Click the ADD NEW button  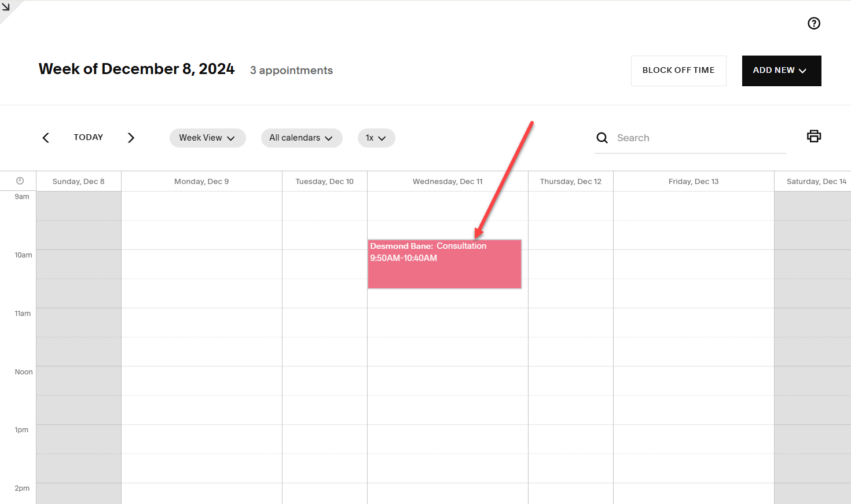(x=773, y=70)
